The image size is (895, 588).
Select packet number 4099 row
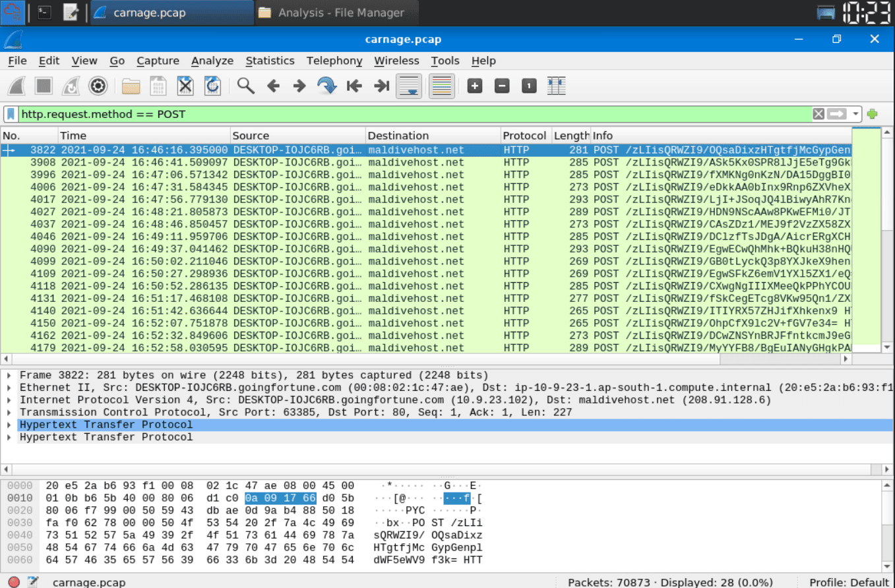pos(426,261)
